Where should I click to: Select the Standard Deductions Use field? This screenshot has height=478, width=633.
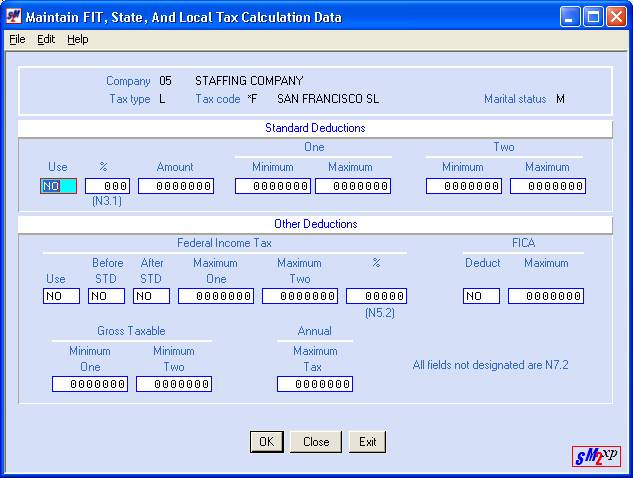tap(59, 186)
